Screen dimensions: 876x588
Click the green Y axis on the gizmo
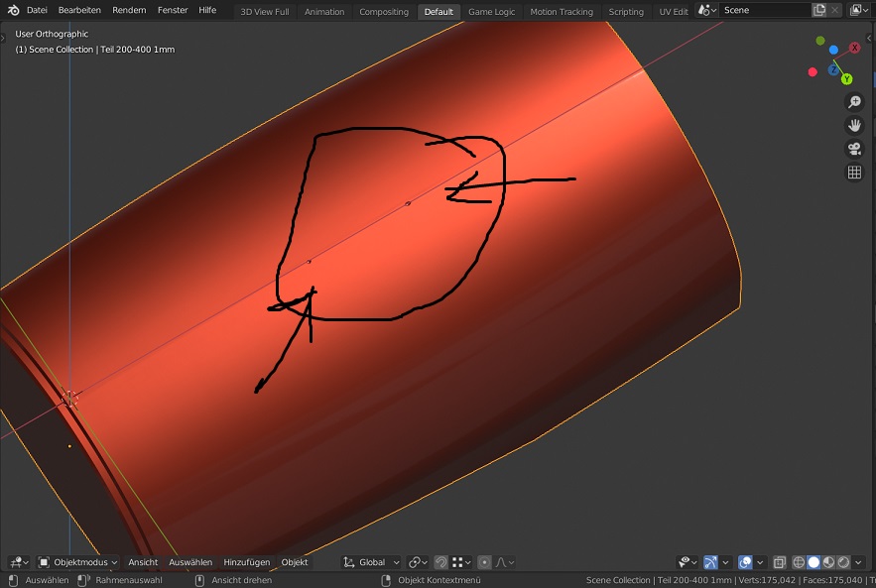click(x=846, y=78)
